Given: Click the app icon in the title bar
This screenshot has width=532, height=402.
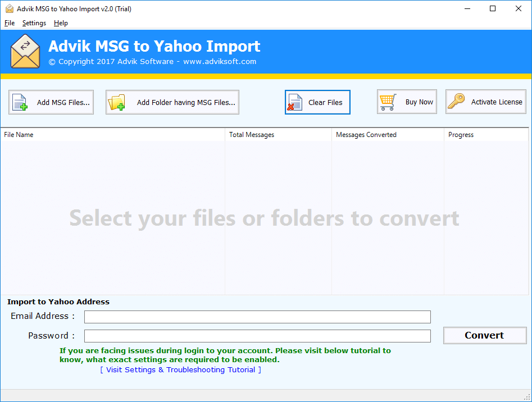Looking at the screenshot, I should coord(10,9).
